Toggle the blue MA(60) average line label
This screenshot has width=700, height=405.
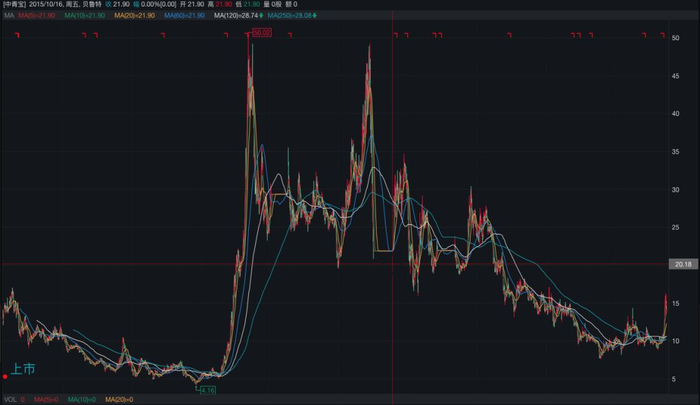tap(184, 16)
